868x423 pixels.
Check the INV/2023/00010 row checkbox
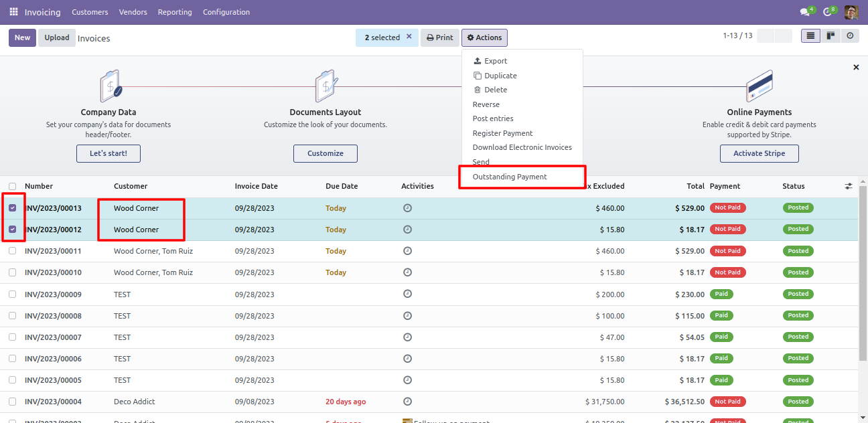pyautogui.click(x=12, y=272)
